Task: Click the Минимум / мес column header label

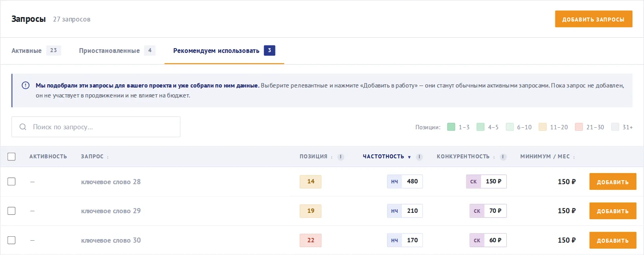Action: click(x=545, y=157)
